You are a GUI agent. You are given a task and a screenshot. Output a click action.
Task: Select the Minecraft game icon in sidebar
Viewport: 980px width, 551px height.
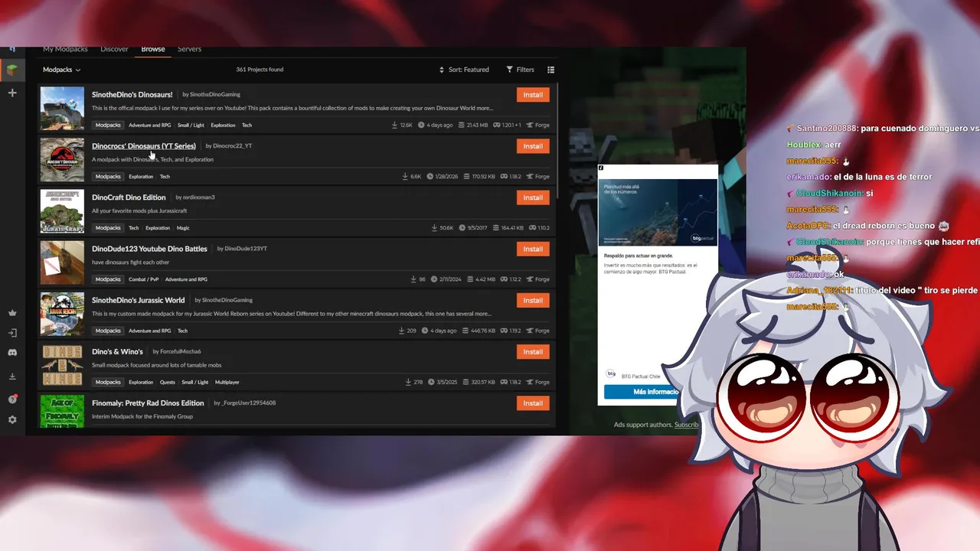(12, 70)
